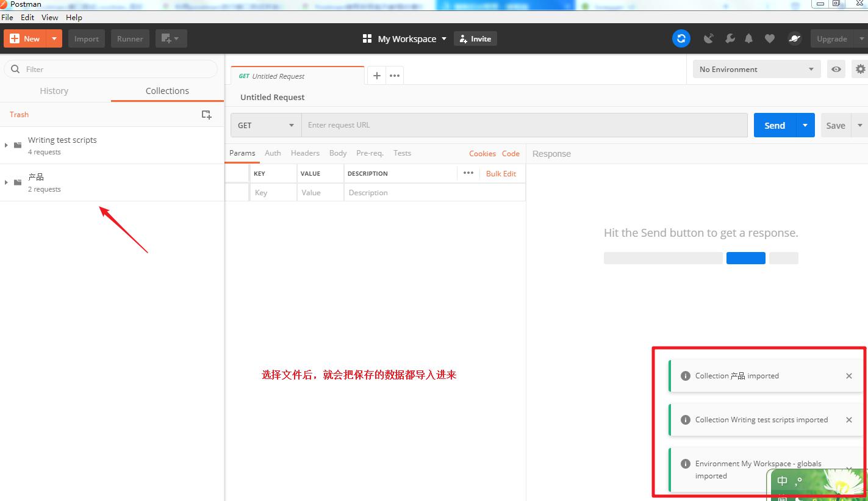Open the interceptor satellite icon
Image resolution: width=868 pixels, height=501 pixels.
pos(708,38)
